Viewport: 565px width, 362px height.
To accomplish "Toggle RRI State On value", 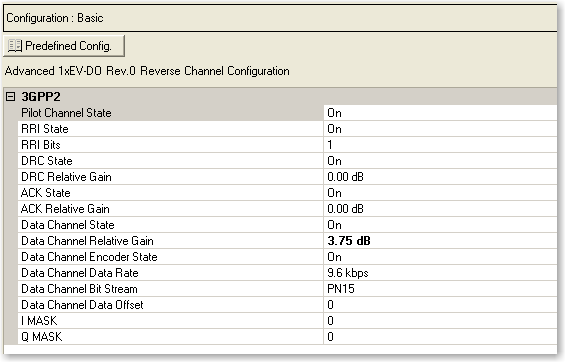I will point(440,129).
